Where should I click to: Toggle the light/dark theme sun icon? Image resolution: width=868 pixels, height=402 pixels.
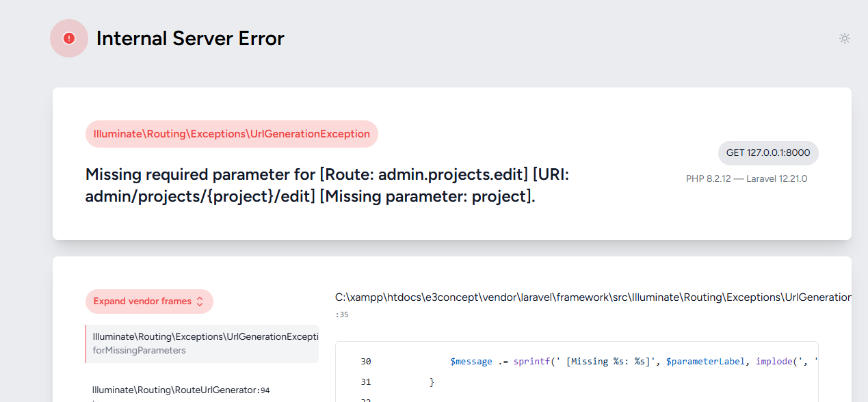pos(845,38)
